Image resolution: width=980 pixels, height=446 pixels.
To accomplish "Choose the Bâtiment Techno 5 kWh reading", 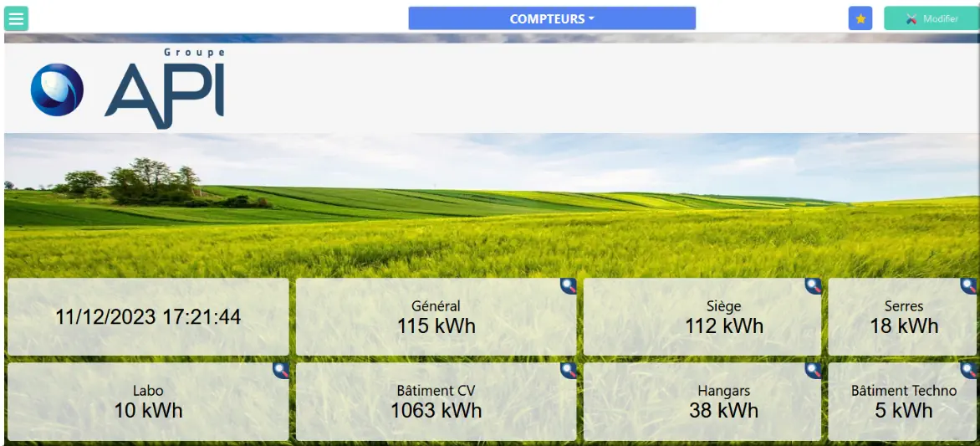I will click(x=904, y=410).
